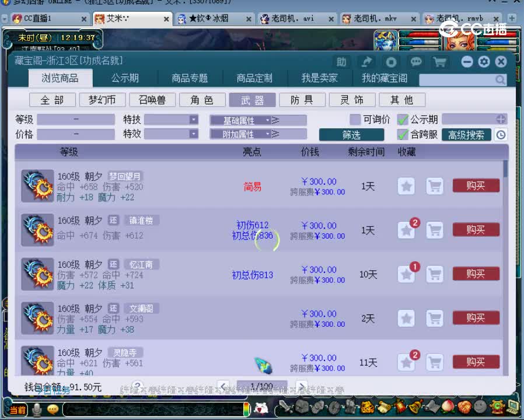The width and height of the screenshot is (524, 420).
Task: Favorite the 梦回望月 朝夕 listing star
Action: coord(406,185)
